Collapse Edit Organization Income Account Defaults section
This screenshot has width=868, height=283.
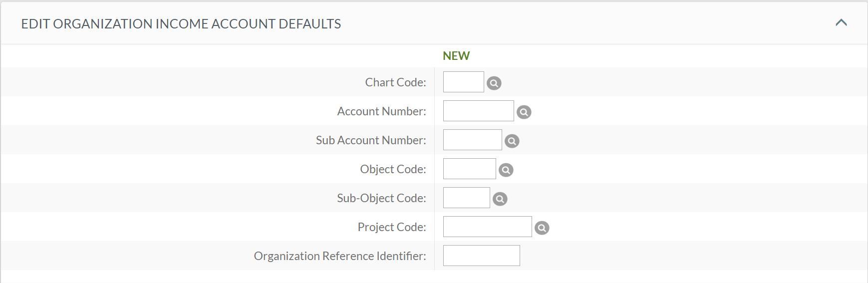[x=842, y=22]
